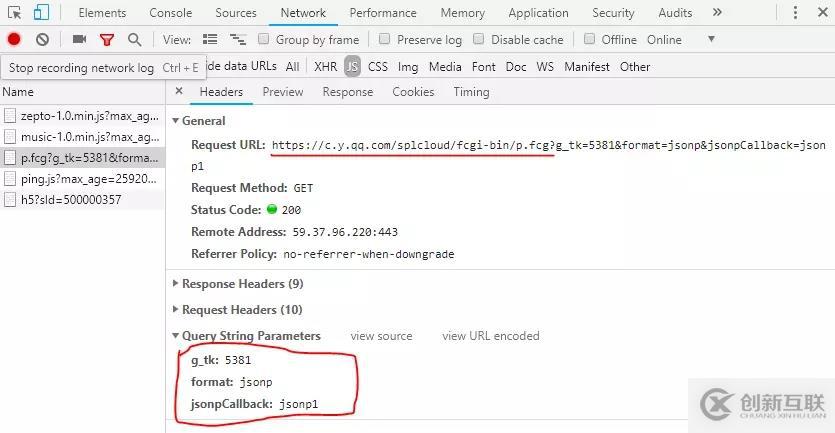Tick the Disable cache checkbox
The image size is (835, 433).
(479, 39)
